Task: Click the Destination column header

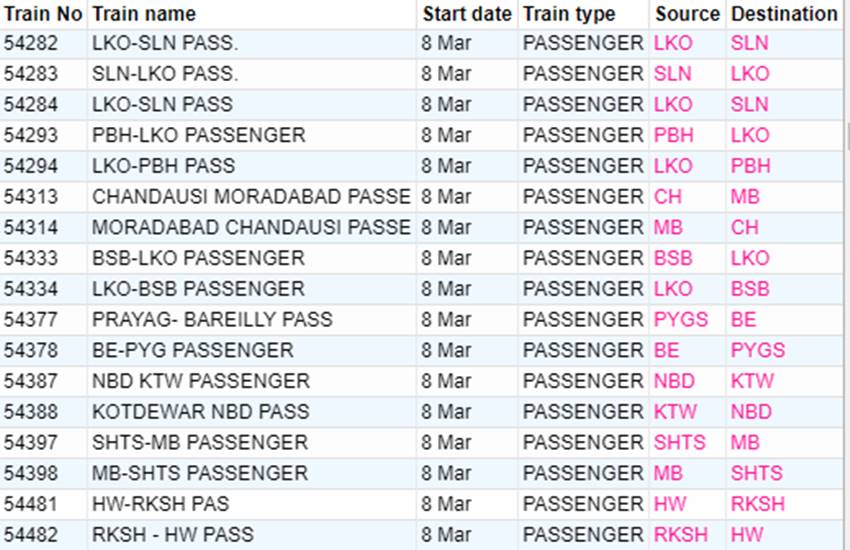Action: click(x=784, y=14)
